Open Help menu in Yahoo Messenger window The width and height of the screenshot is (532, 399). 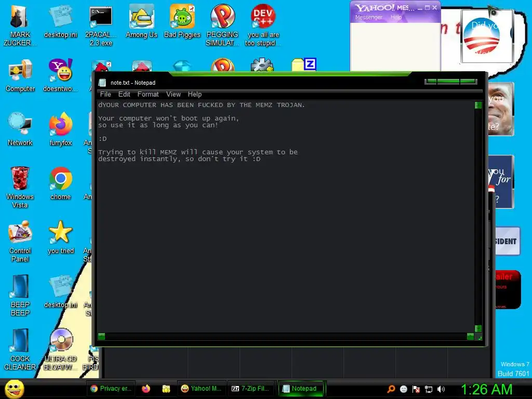coord(396,17)
